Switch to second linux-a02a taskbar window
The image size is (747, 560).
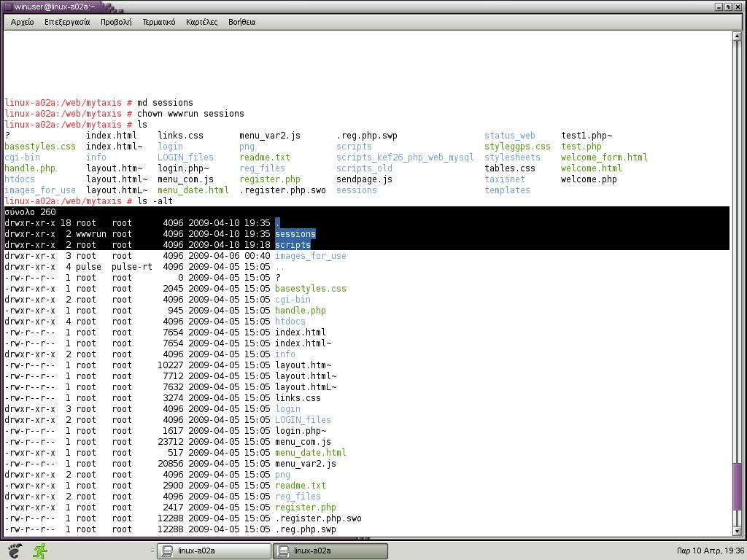pyautogui.click(x=330, y=551)
